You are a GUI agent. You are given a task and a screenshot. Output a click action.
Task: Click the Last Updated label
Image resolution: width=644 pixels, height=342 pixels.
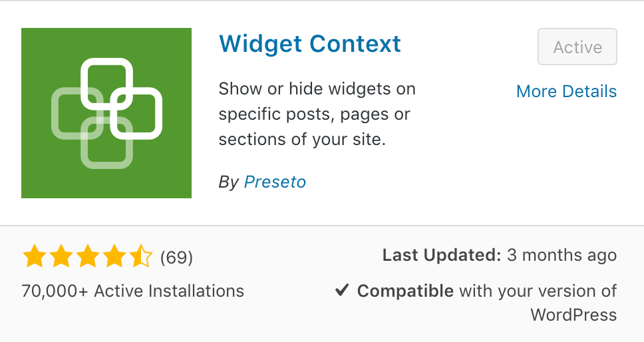point(442,256)
